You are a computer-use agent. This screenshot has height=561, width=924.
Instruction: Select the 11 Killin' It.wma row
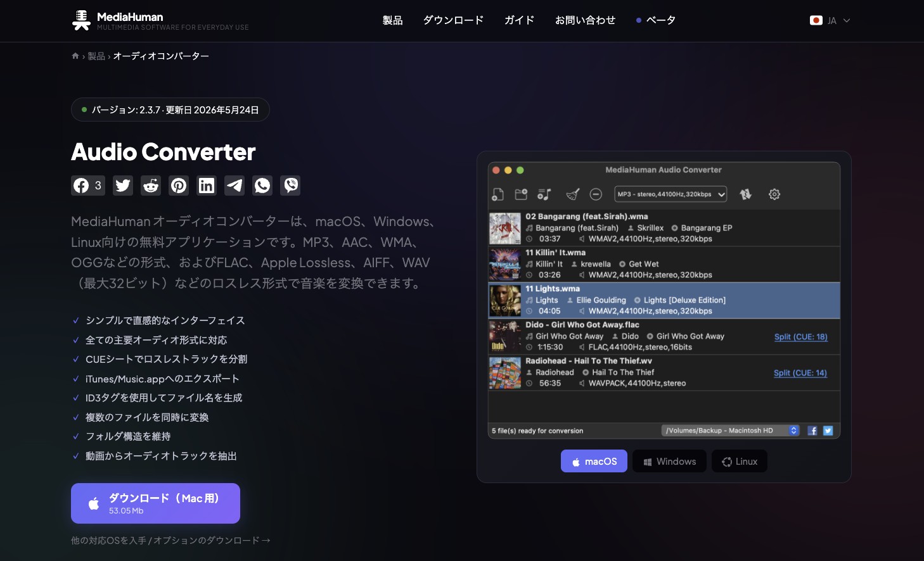[x=664, y=264]
